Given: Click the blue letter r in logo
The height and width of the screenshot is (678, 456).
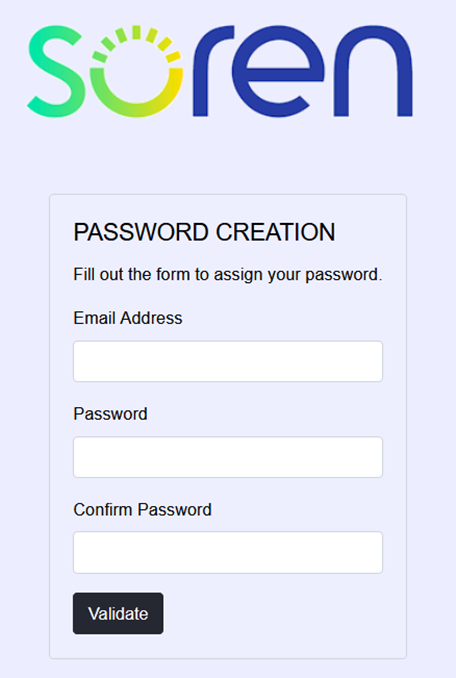Looking at the screenshot, I should tap(213, 71).
